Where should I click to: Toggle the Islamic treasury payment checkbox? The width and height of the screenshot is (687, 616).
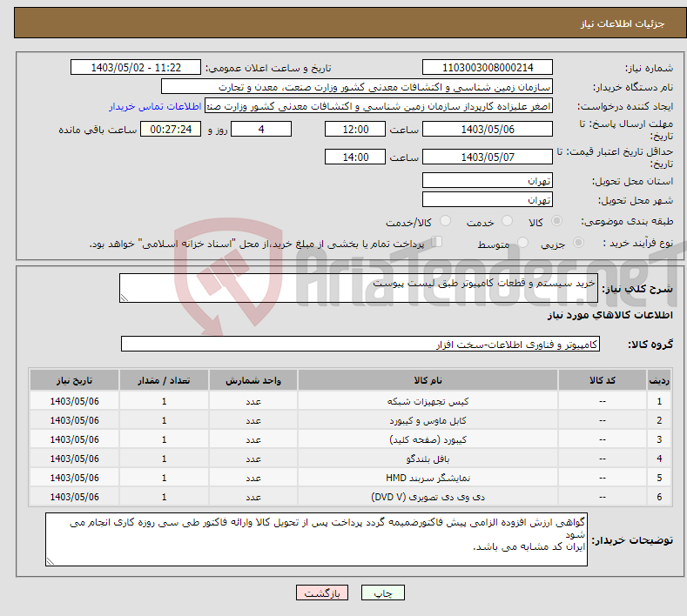[436, 241]
